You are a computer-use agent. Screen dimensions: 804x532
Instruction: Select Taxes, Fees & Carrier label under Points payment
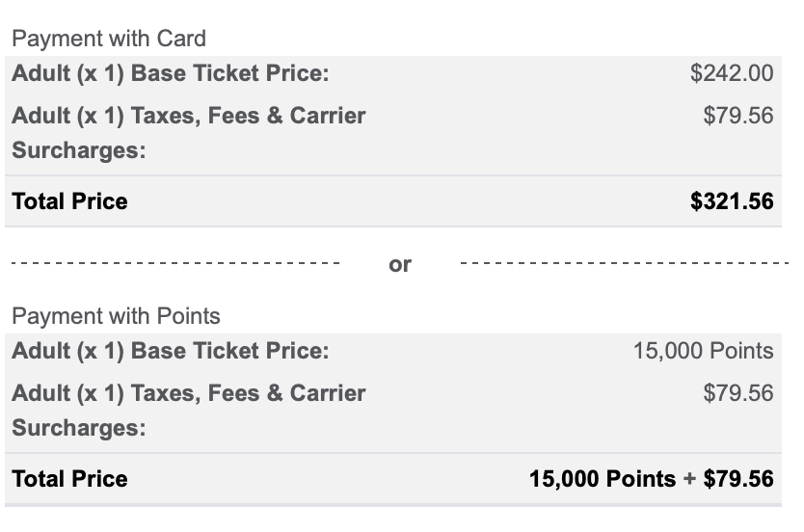[248, 393]
